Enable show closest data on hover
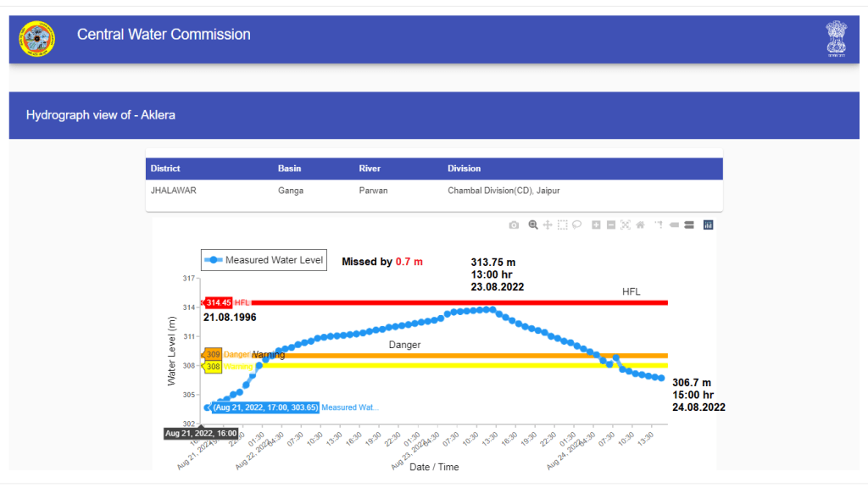The width and height of the screenshot is (868, 493). [674, 225]
